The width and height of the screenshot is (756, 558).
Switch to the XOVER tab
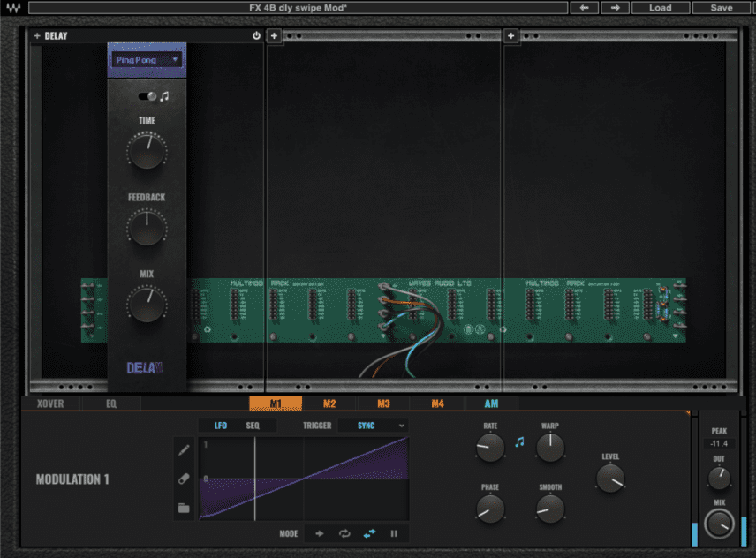point(50,403)
